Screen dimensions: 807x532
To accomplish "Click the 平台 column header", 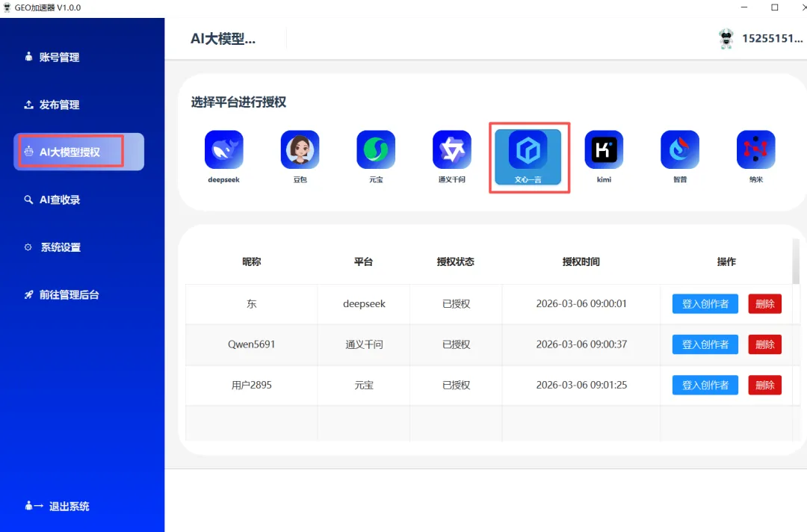I will click(x=363, y=262).
